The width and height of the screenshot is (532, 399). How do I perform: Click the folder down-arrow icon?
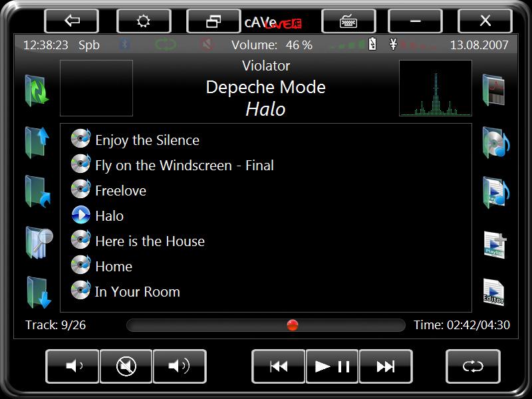[39, 293]
